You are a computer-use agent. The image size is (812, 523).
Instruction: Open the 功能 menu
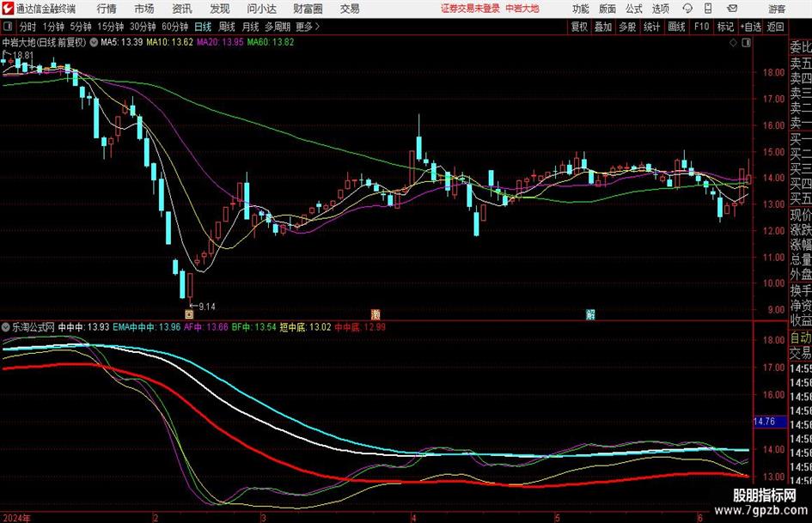pyautogui.click(x=581, y=9)
